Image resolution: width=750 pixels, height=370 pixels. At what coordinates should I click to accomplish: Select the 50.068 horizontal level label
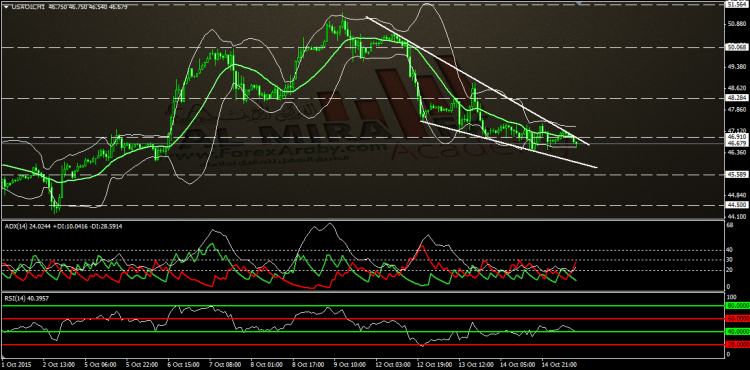tap(737, 47)
